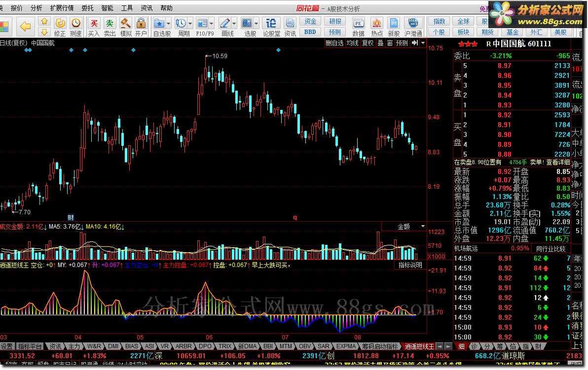This screenshot has width=588, height=370.
Task: Open the 选股 stock screener icon
Action: pyautogui.click(x=247, y=24)
